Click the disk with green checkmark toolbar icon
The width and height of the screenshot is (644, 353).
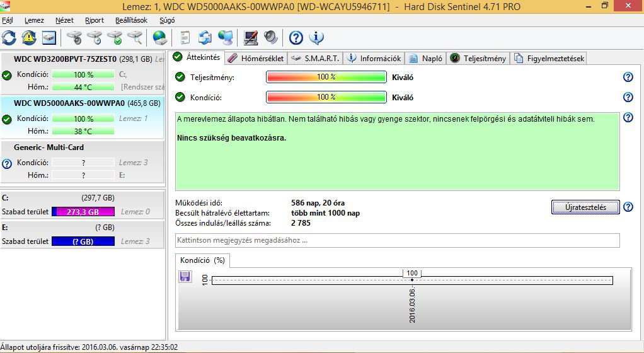click(115, 38)
